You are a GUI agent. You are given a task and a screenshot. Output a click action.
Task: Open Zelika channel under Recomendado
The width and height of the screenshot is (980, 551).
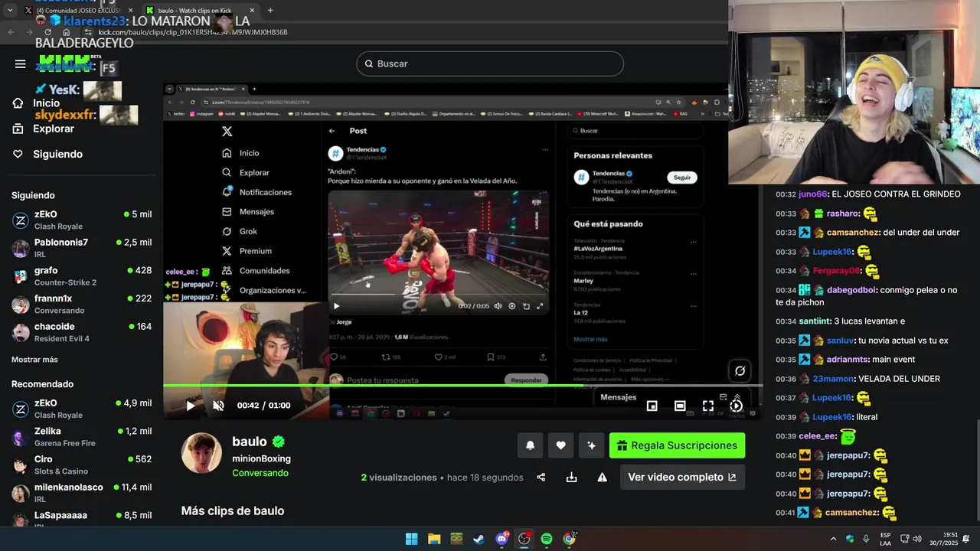click(82, 437)
